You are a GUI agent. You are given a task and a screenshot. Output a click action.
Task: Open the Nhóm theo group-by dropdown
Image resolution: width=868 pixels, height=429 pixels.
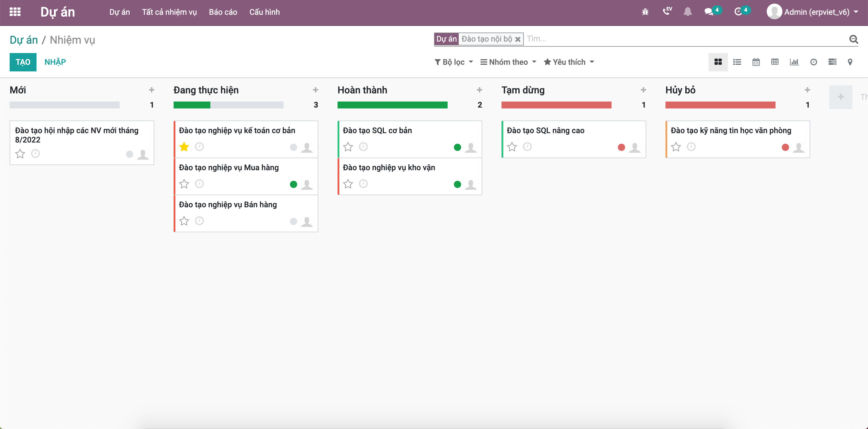508,62
